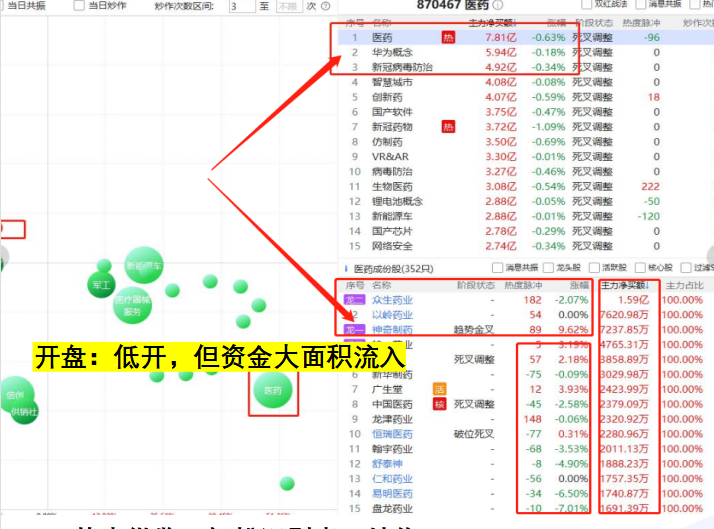Select the 龙津药业 stock row

pos(526,419)
